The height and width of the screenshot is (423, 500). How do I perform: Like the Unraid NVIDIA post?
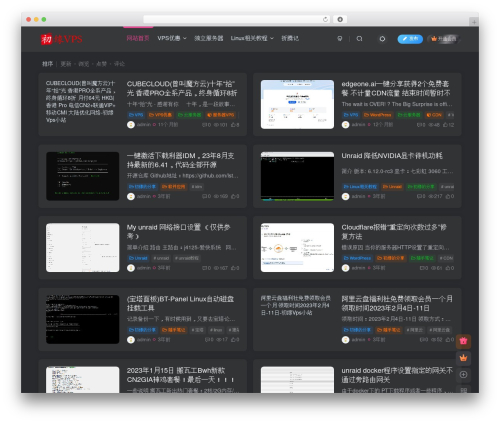[x=450, y=196]
